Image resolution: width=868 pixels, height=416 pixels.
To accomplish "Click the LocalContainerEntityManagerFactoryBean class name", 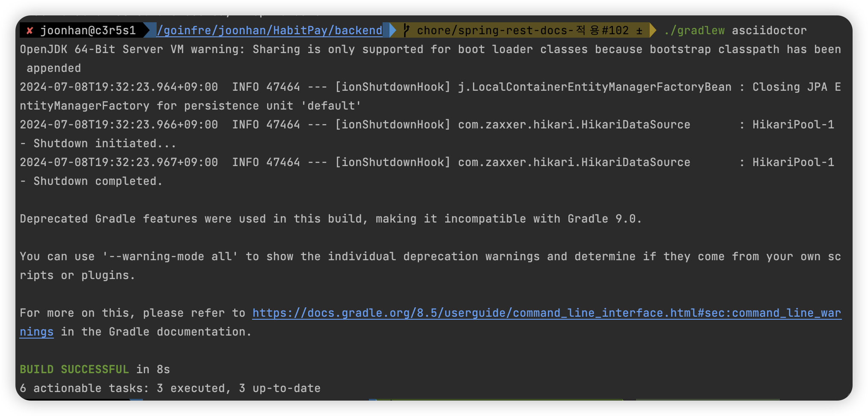I will point(595,87).
